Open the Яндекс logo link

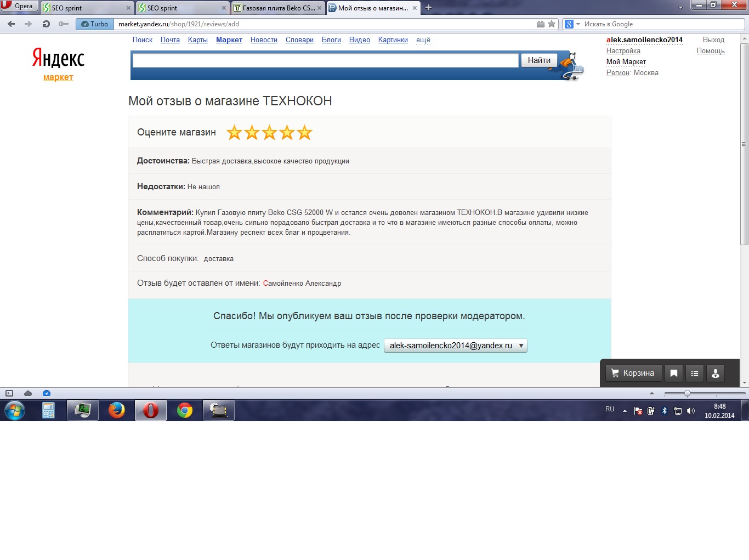click(x=58, y=58)
